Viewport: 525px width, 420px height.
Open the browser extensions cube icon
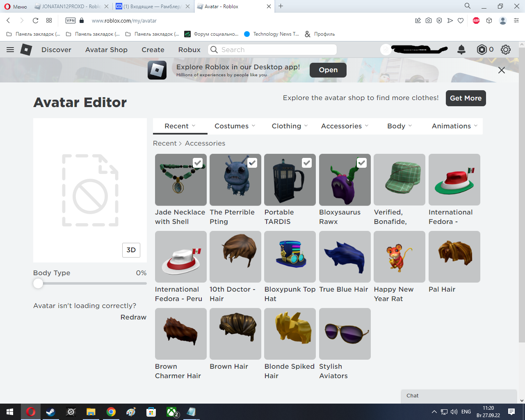tap(489, 21)
